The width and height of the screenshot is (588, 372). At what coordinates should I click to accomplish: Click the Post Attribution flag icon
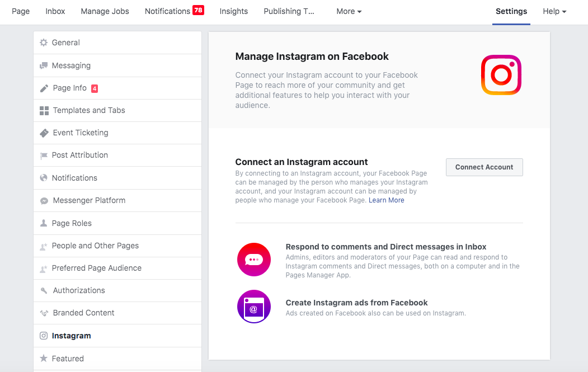click(44, 156)
